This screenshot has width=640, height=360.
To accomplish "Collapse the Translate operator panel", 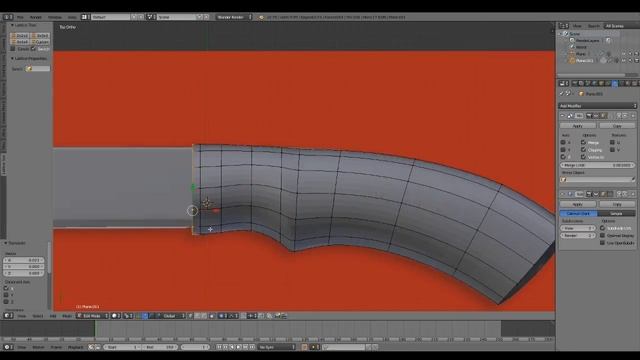I will tap(6, 243).
